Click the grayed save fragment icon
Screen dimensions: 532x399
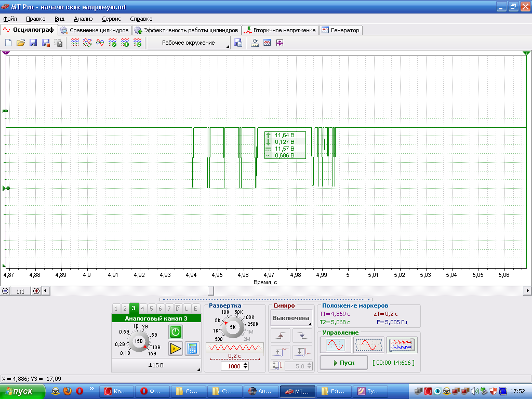[58, 43]
